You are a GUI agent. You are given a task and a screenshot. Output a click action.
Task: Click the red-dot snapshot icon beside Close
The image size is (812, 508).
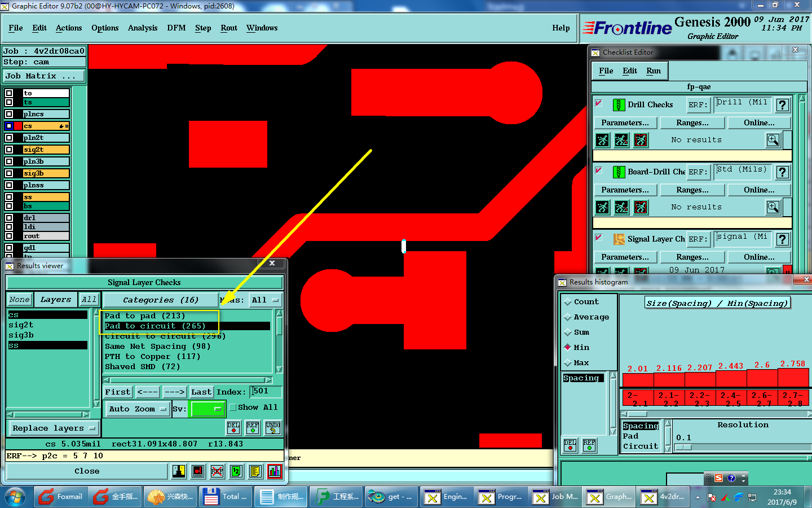coord(198,471)
